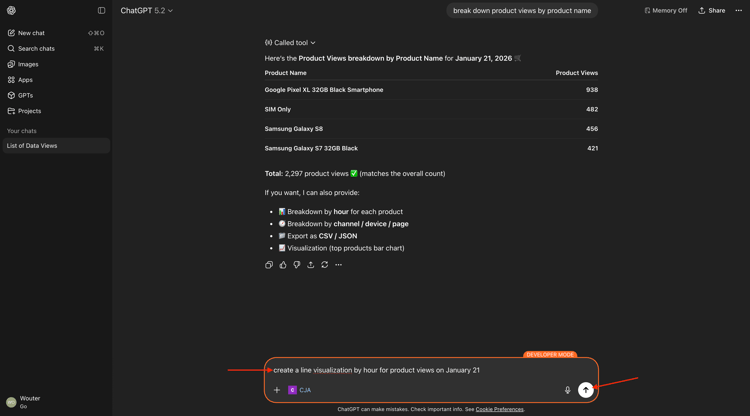Open more response actions ellipsis
This screenshot has width=750, height=416.
pyautogui.click(x=338, y=265)
